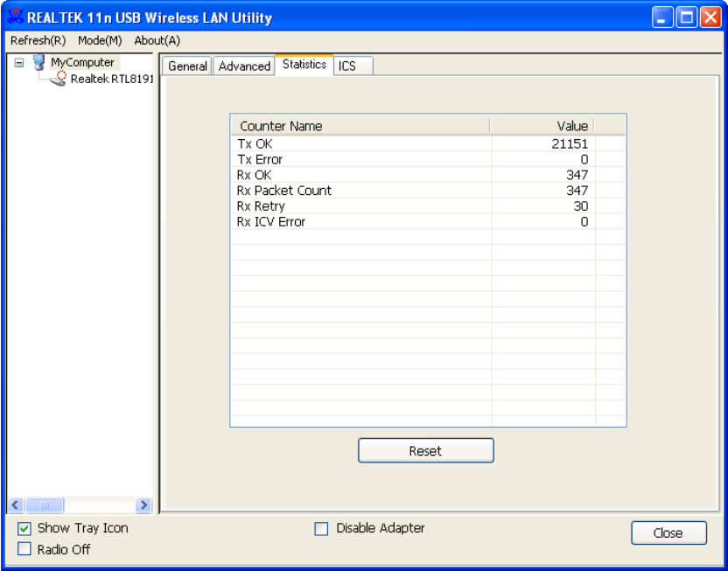Click the Rx Retry value 30
This screenshot has width=728, height=571.
tap(581, 206)
